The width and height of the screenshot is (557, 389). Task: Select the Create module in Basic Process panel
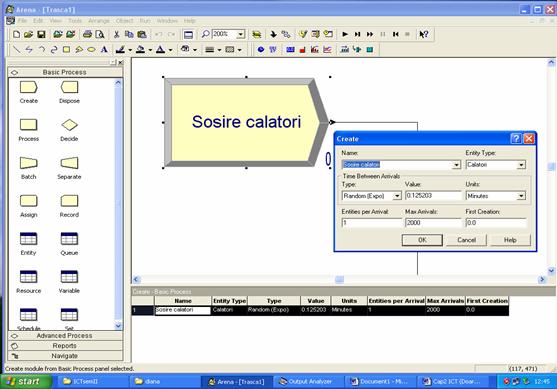(28, 87)
